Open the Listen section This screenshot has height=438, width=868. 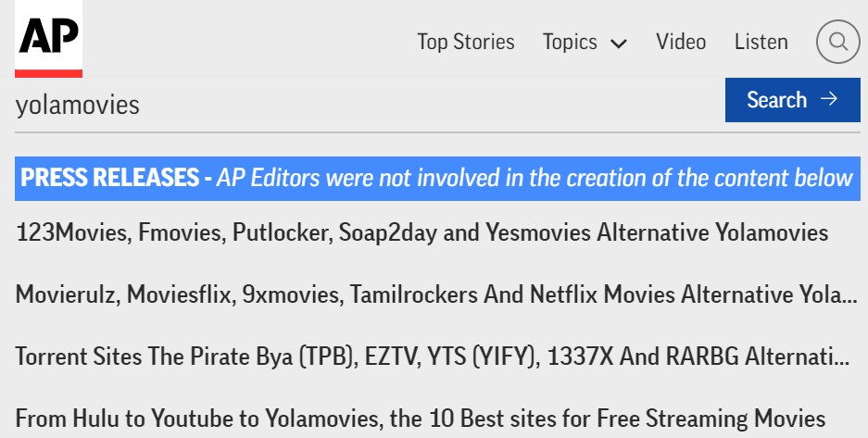click(761, 42)
